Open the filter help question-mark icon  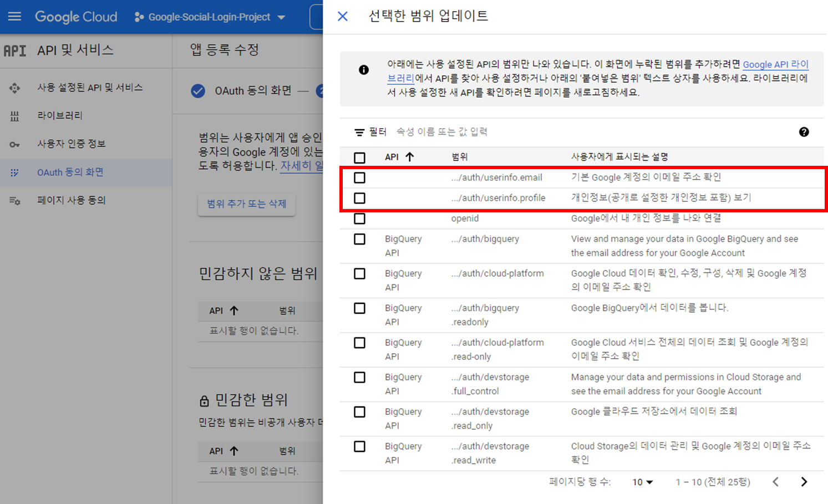(804, 132)
